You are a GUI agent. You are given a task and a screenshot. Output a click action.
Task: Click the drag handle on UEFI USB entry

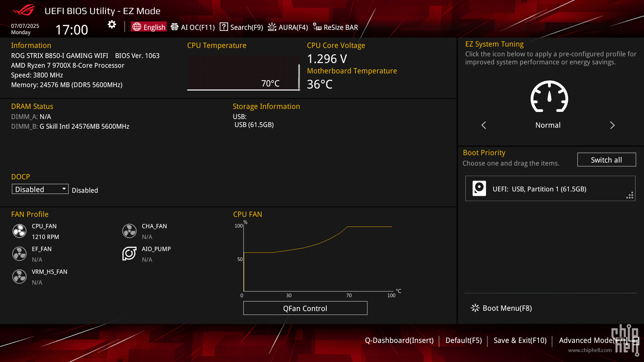630,195
